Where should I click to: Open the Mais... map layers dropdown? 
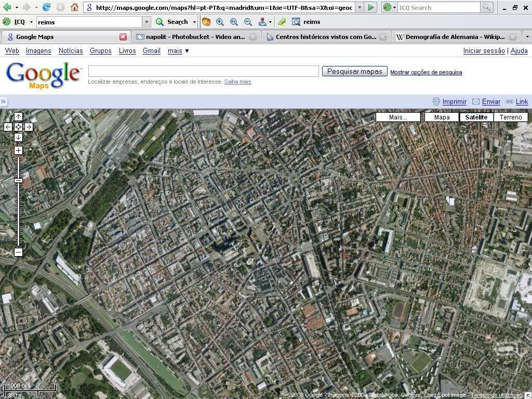[398, 117]
